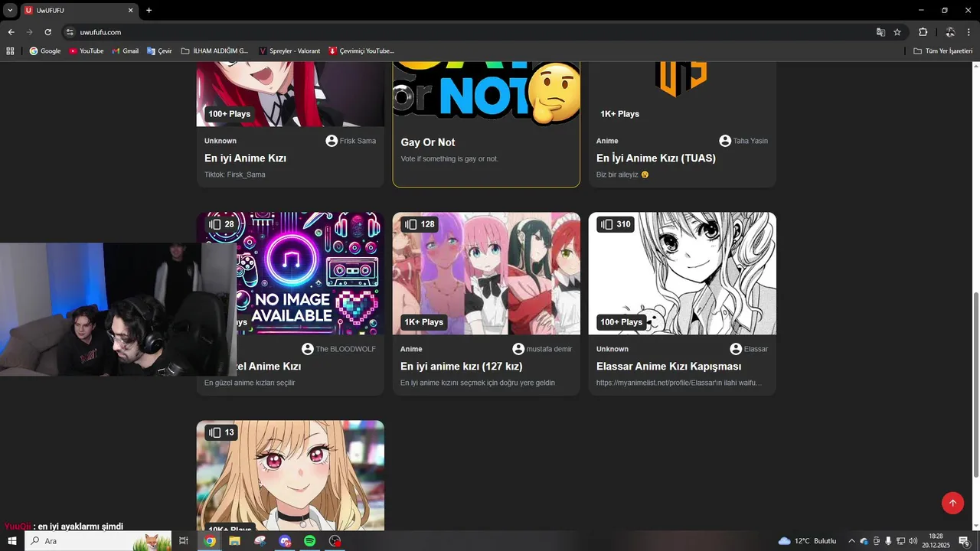Click the browser back arrow
This screenshot has height=551, width=980.
coord(11,32)
